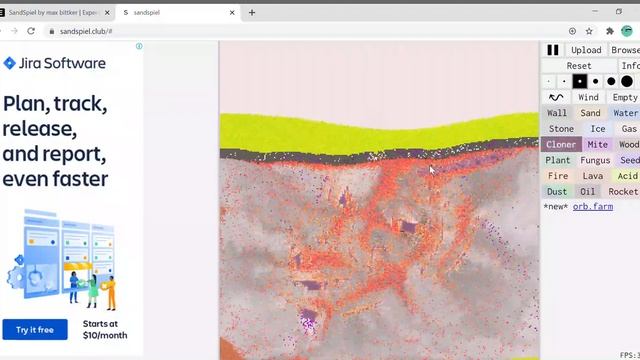The height and width of the screenshot is (360, 640).
Task: Open the Browse button
Action: pos(625,50)
